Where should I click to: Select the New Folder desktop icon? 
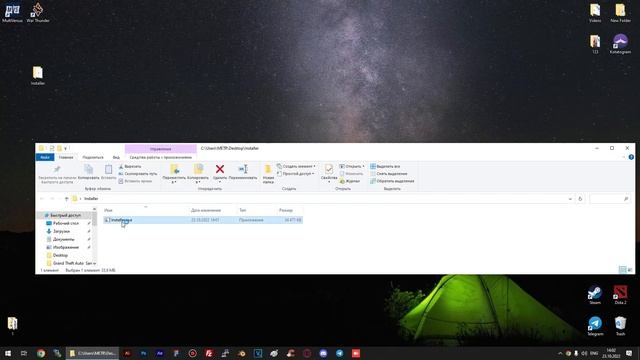pyautogui.click(x=620, y=13)
